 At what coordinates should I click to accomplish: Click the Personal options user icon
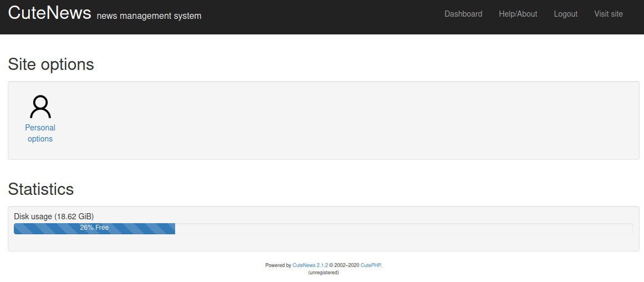coord(40,107)
